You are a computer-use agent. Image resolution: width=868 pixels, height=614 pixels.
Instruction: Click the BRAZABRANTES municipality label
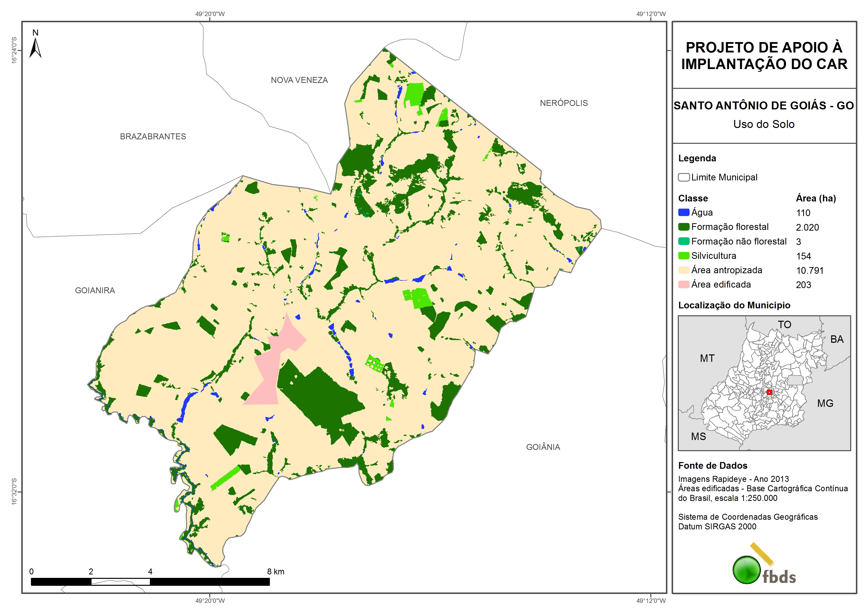(153, 137)
